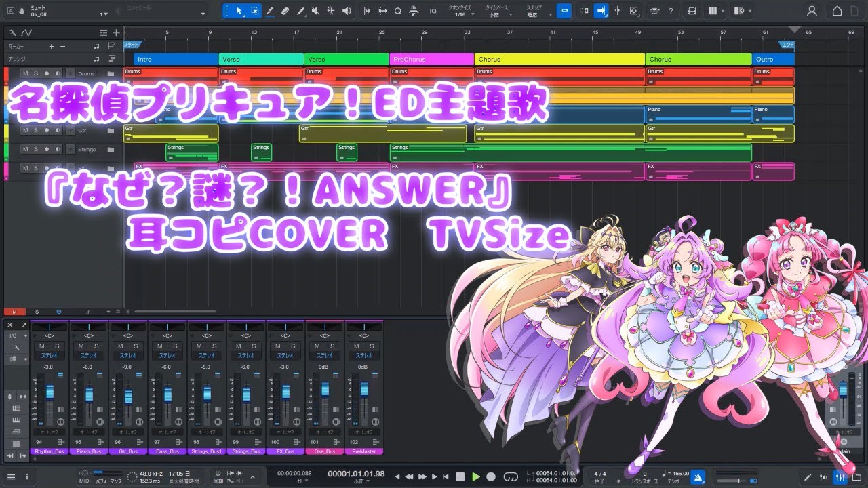
Task: Open the edit pencil view bottom right
Action: (808, 477)
